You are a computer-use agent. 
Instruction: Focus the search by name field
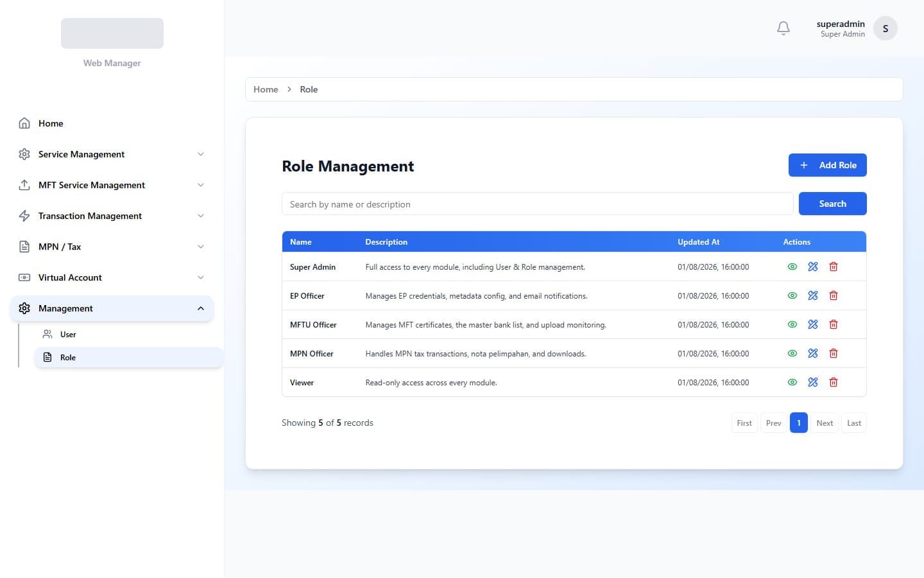(x=538, y=204)
